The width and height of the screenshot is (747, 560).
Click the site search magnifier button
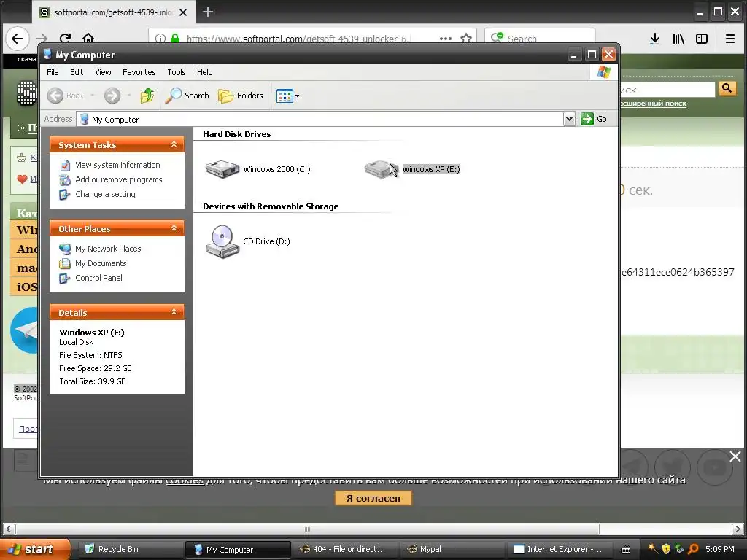point(727,88)
